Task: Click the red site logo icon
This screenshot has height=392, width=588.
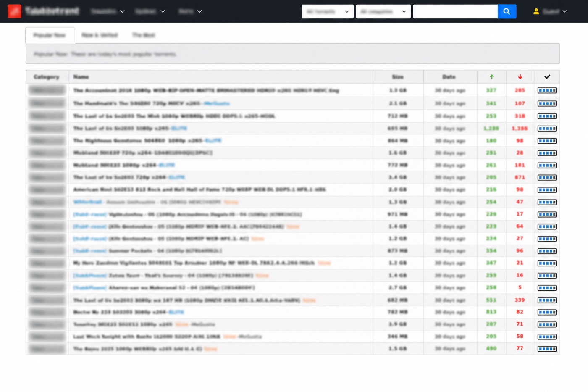Action: click(14, 11)
